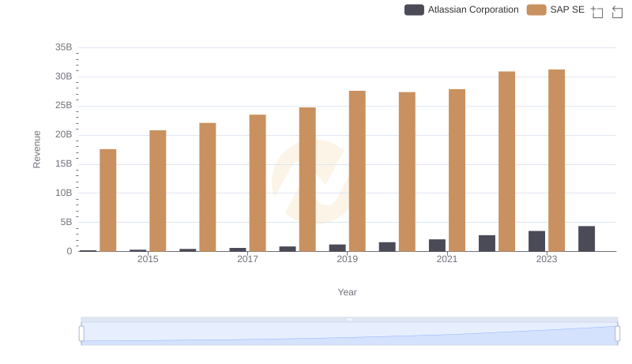Click the data zoom top drag bar
The height and width of the screenshot is (364, 632).
(349, 319)
